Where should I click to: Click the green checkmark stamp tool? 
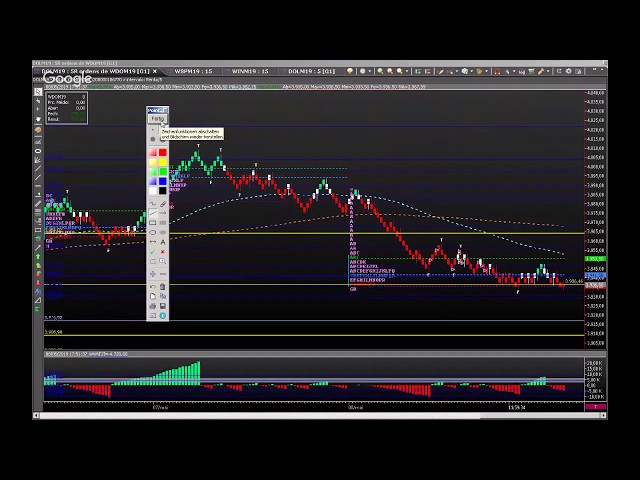pos(153,252)
